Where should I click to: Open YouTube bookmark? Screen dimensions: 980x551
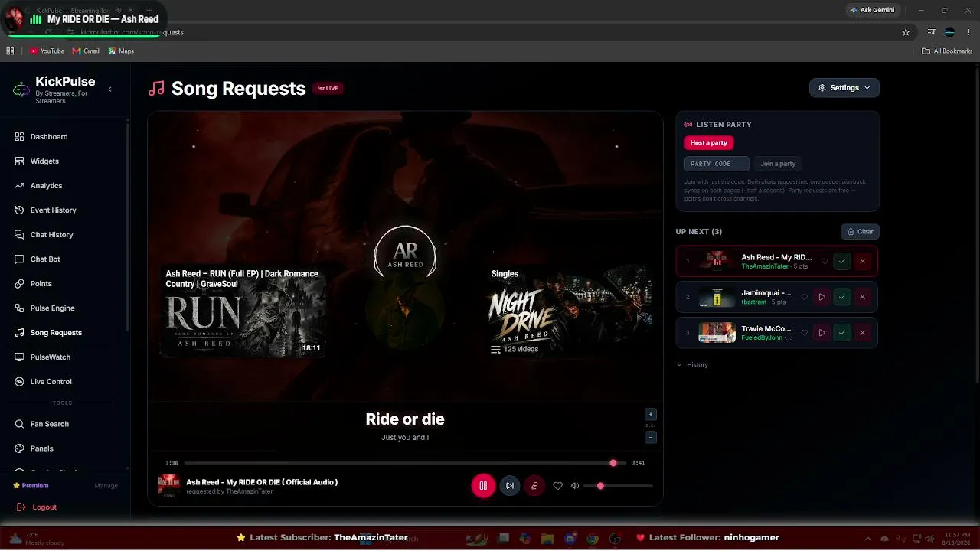tap(47, 51)
